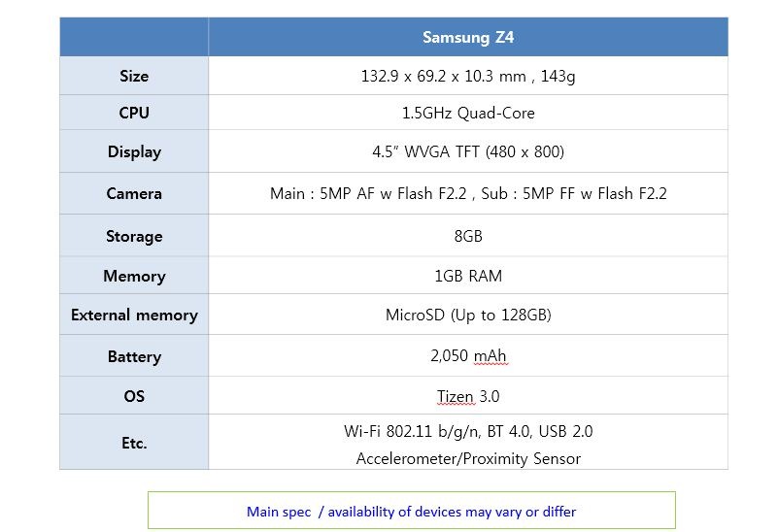Screen dimensions: 778x532
Task: Click the underlined mAh word
Action: (490, 356)
